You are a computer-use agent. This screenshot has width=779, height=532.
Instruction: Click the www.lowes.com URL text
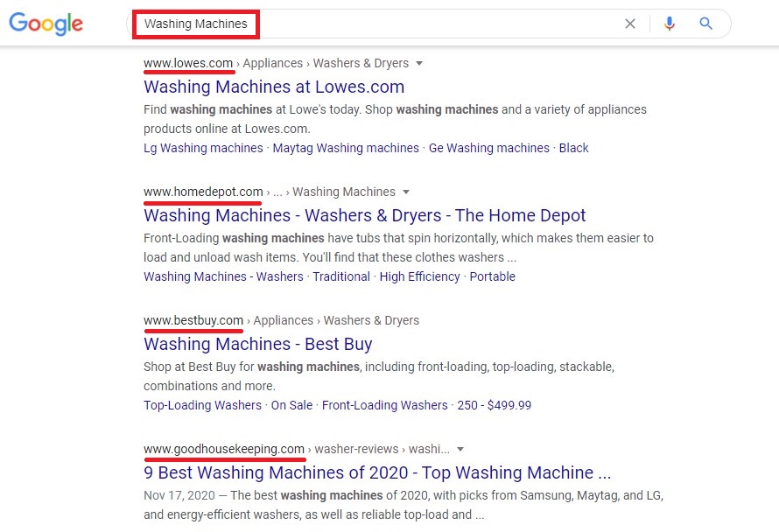188,63
